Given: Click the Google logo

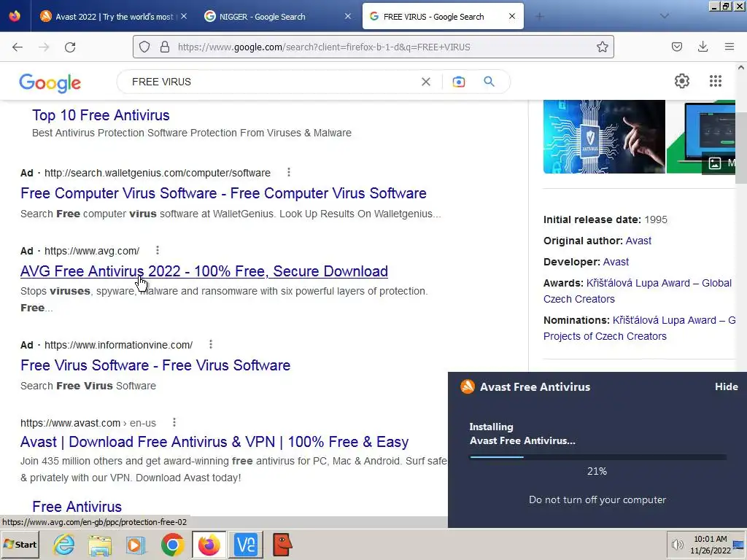Looking at the screenshot, I should click(50, 83).
